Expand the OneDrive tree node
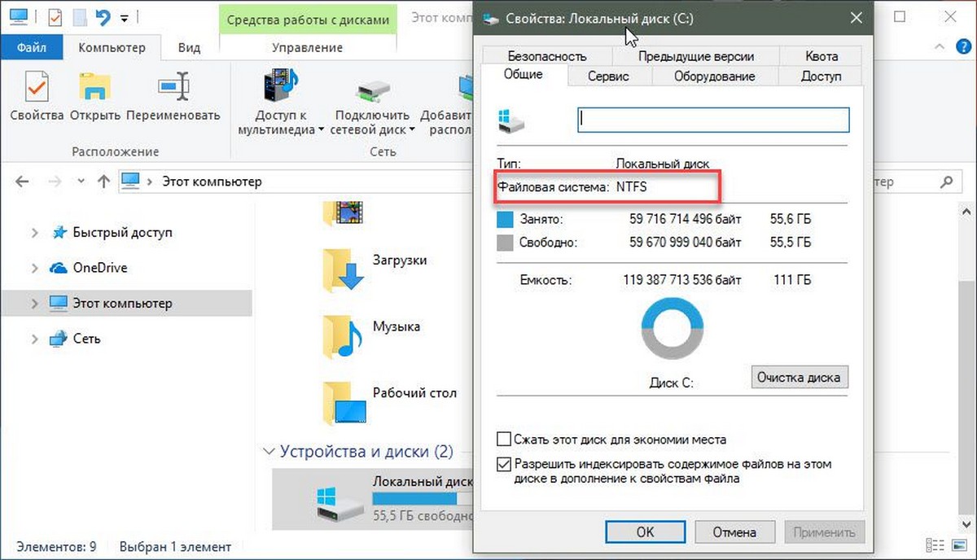The image size is (977, 560). coord(34,268)
